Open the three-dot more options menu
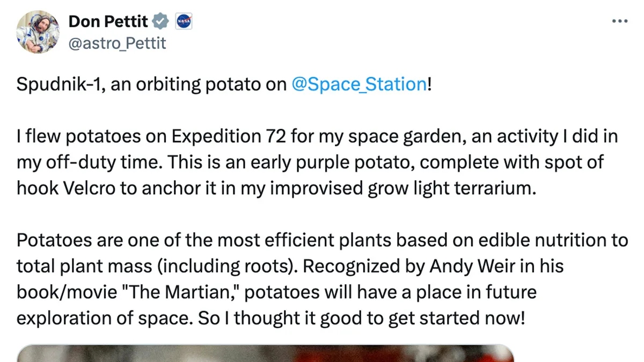The width and height of the screenshot is (644, 362). pyautogui.click(x=619, y=21)
